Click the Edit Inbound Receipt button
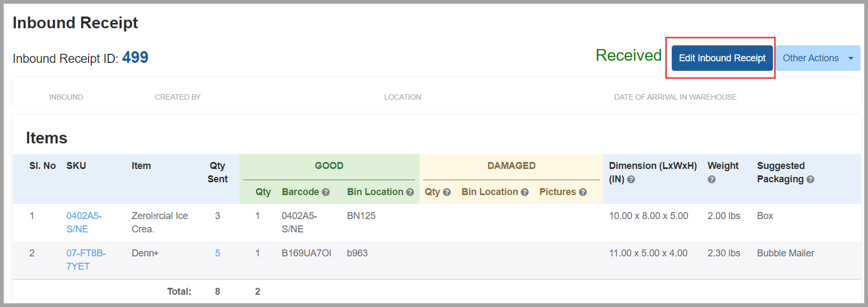The width and height of the screenshot is (868, 307). point(722,58)
